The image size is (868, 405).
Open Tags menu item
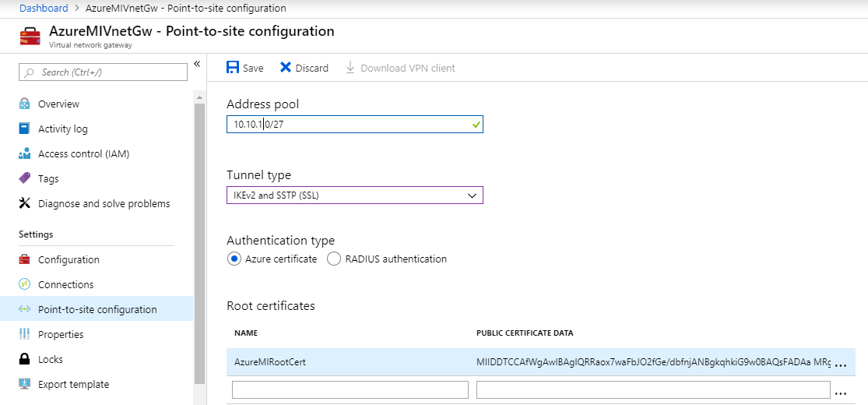[48, 178]
